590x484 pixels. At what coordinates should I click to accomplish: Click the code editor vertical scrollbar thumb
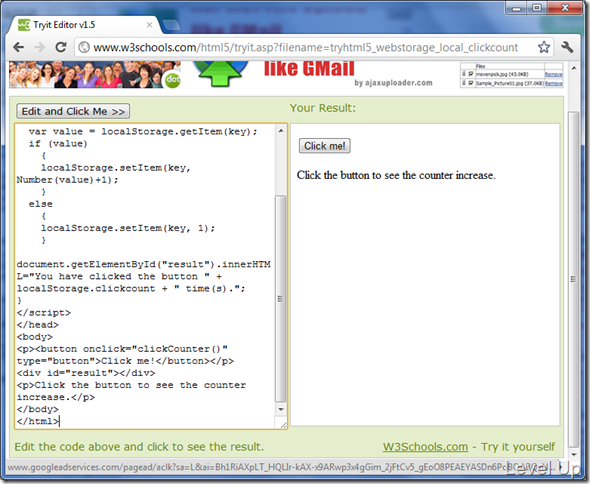pos(281,299)
